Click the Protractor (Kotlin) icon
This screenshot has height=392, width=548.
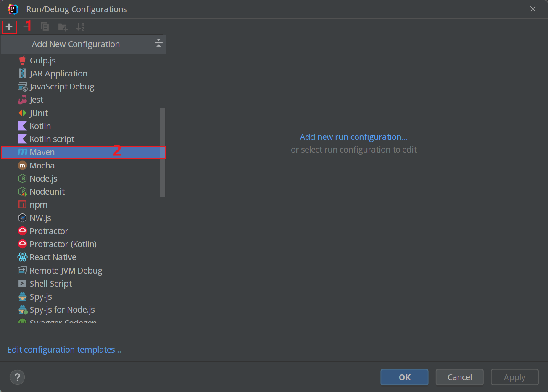coord(22,244)
